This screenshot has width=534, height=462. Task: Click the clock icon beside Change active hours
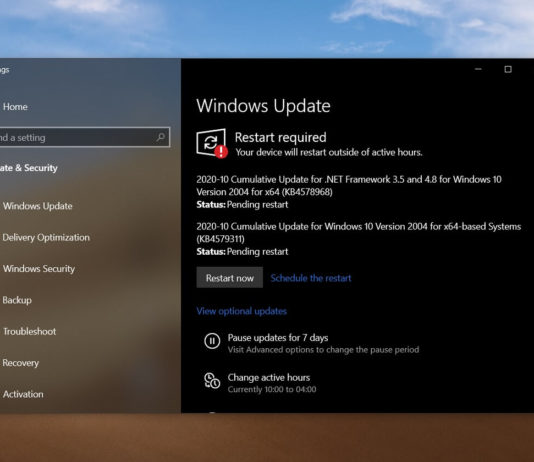coord(212,381)
